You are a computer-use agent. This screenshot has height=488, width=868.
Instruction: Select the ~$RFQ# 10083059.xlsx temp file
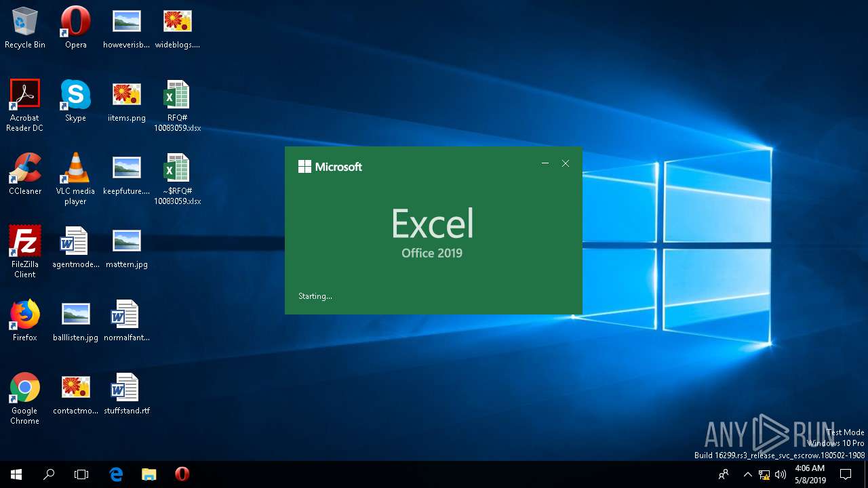coord(177,179)
